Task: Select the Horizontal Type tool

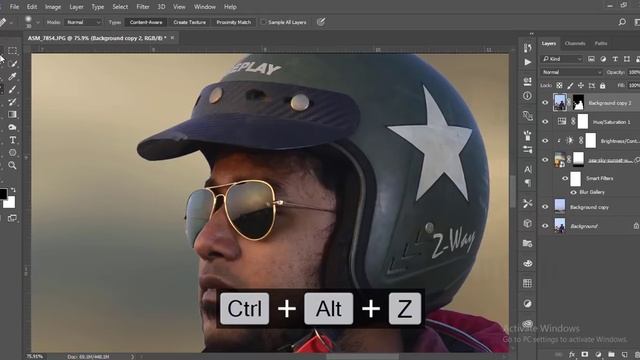Action: pyautogui.click(x=13, y=140)
